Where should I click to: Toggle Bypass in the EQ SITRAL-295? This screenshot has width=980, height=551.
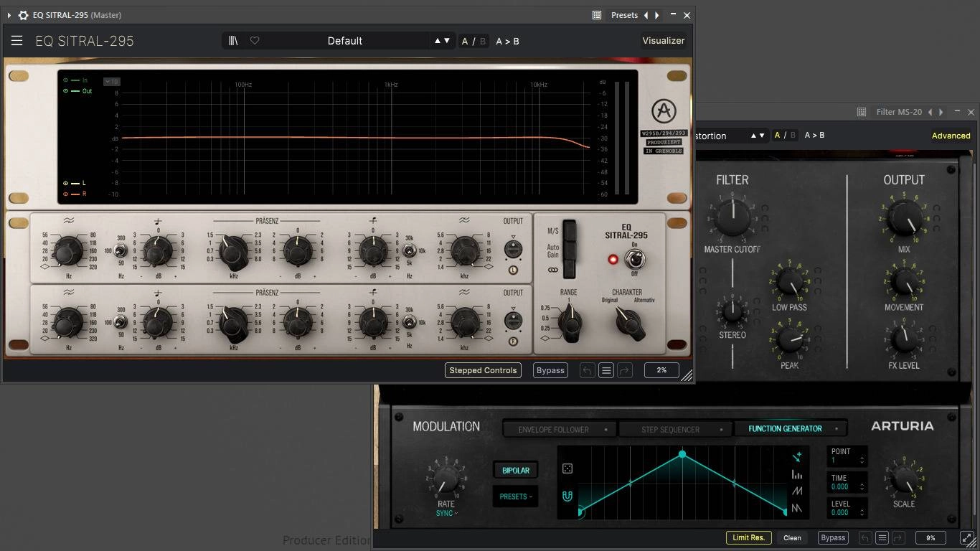click(550, 370)
